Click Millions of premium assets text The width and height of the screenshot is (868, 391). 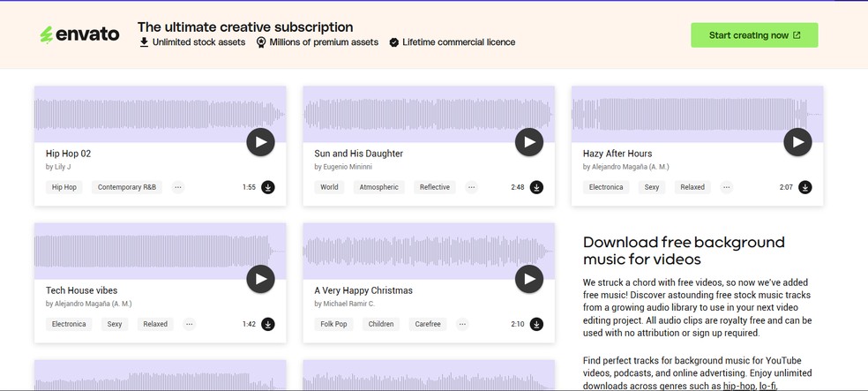point(324,42)
